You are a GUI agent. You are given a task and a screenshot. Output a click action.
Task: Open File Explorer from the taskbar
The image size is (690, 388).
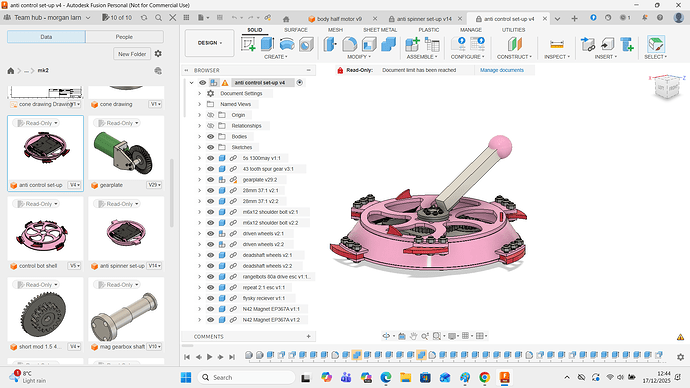click(x=405, y=377)
